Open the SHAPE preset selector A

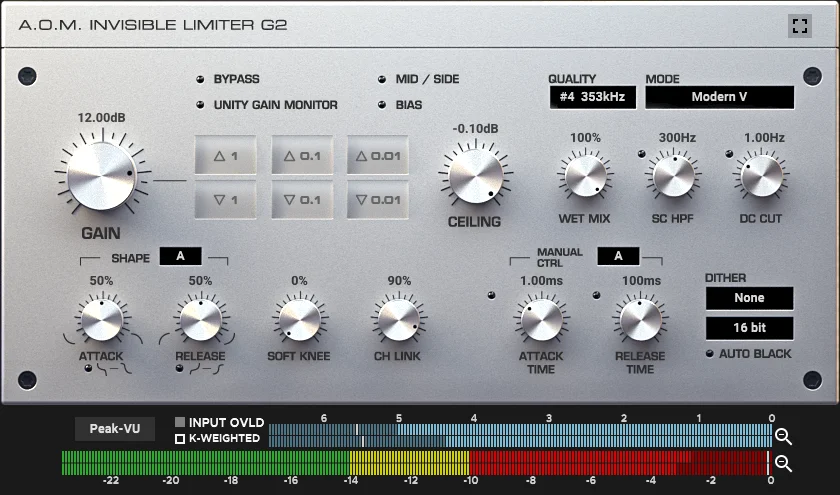(181, 256)
